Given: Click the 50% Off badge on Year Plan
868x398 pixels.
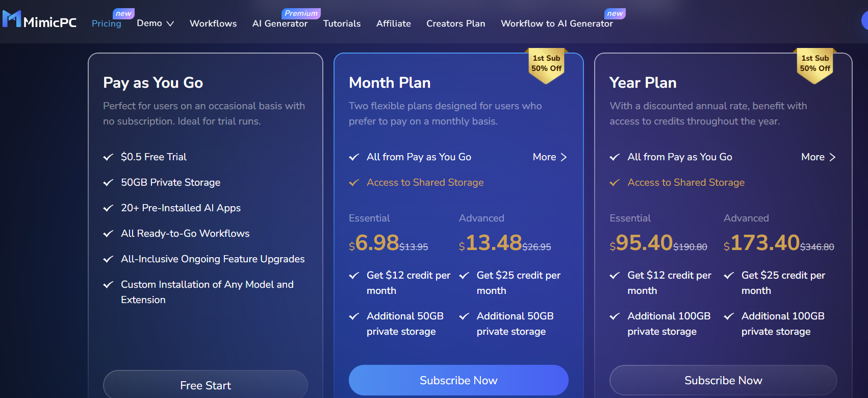Looking at the screenshot, I should (814, 64).
